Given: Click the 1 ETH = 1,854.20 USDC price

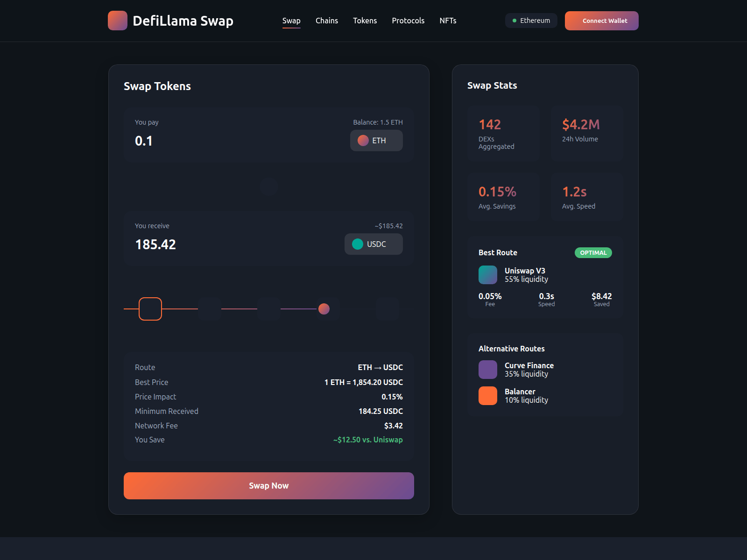Looking at the screenshot, I should 364,382.
